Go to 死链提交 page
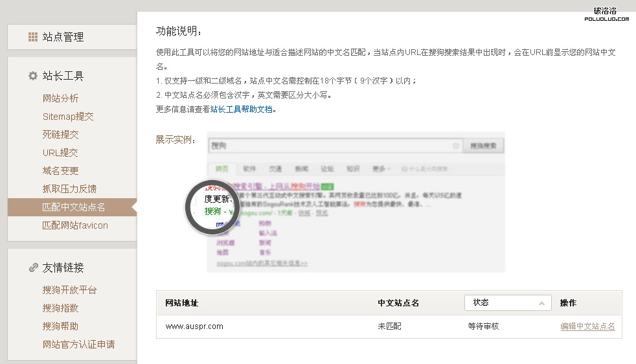This screenshot has width=636, height=364. (60, 135)
